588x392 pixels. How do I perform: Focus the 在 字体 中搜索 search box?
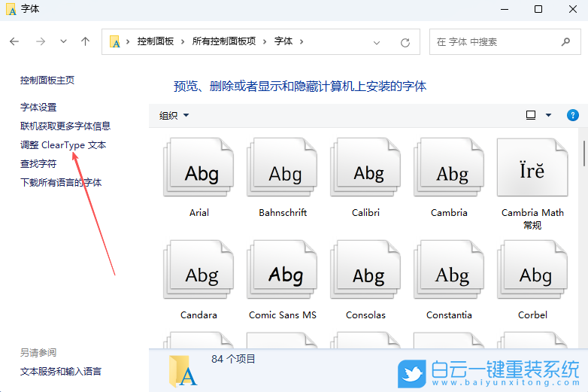tap(505, 41)
